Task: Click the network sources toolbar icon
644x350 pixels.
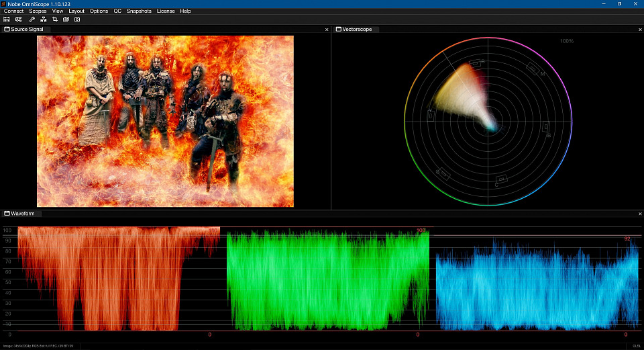Action: 43,19
